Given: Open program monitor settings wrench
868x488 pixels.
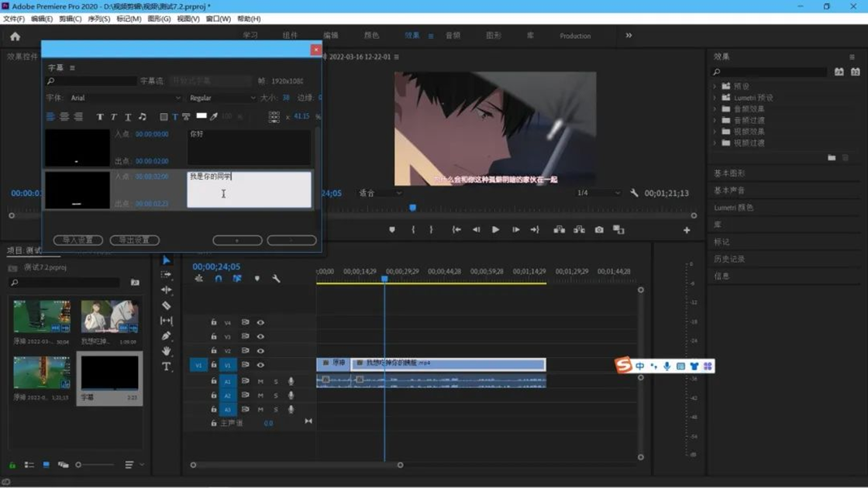Looking at the screenshot, I should click(635, 193).
